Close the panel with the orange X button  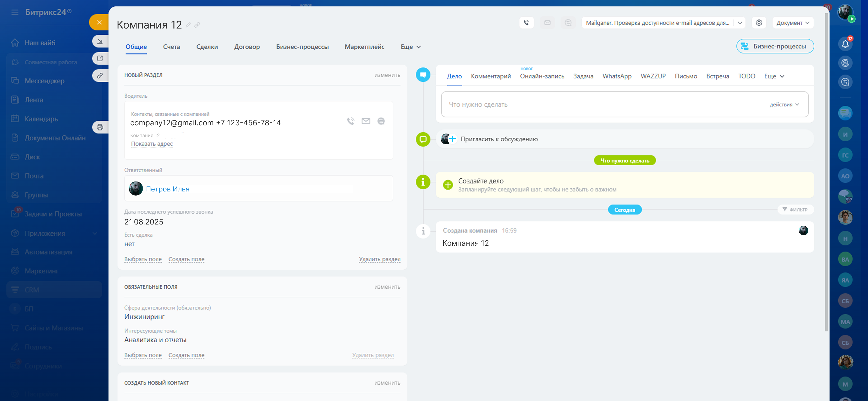tap(99, 22)
